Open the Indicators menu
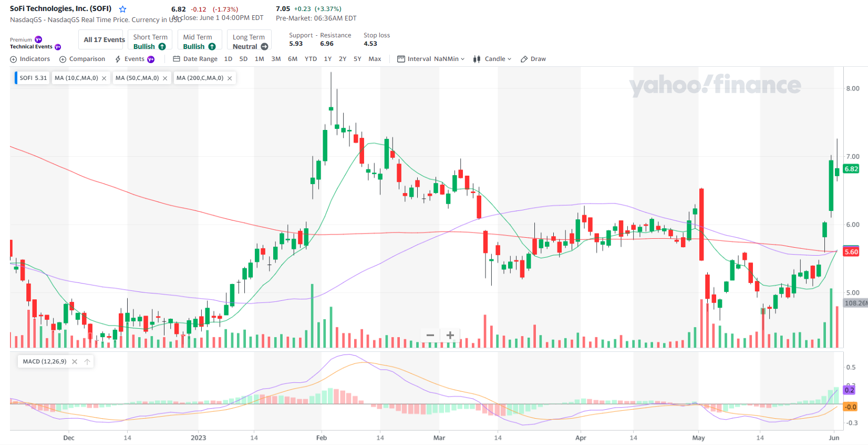Viewport: 868px width, 445px height. [30, 59]
